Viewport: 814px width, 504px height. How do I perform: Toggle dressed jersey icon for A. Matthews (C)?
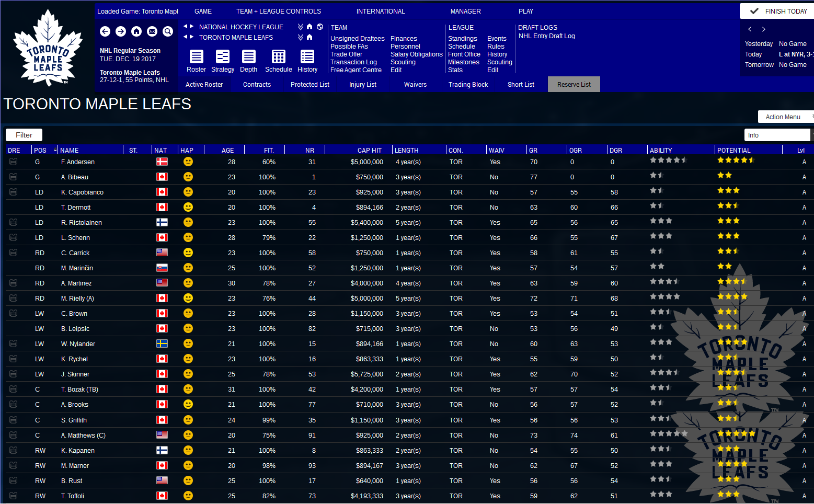14,435
